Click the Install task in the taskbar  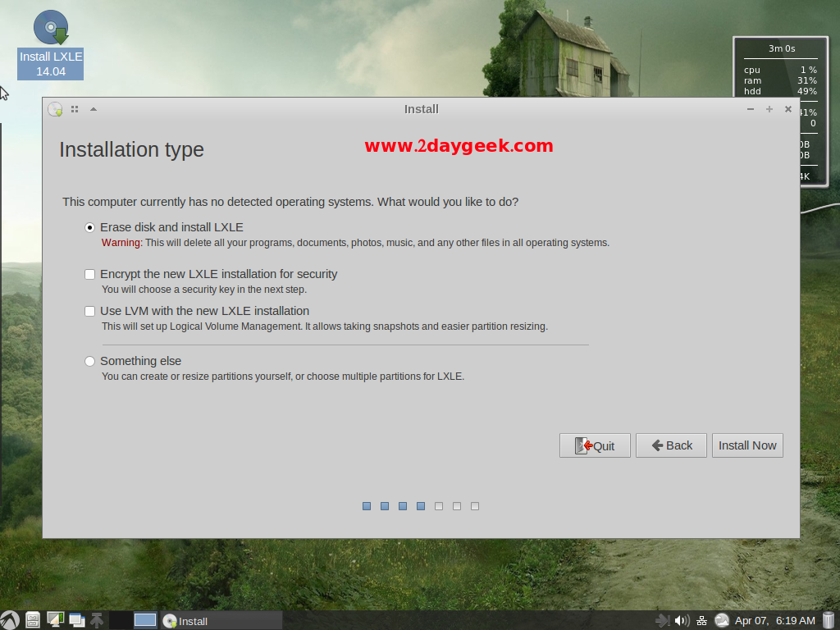coord(221,620)
